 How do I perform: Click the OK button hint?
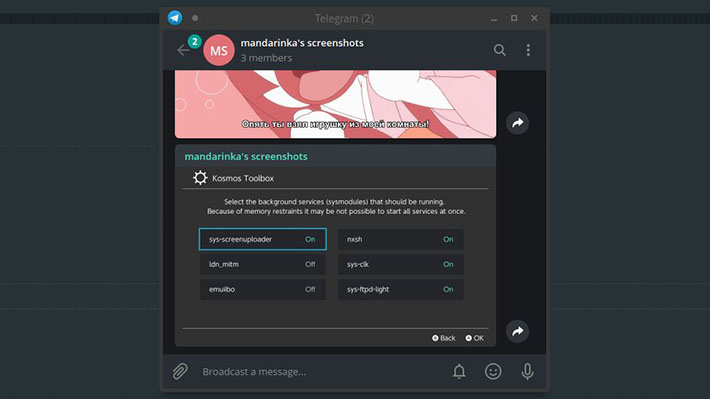[475, 338]
